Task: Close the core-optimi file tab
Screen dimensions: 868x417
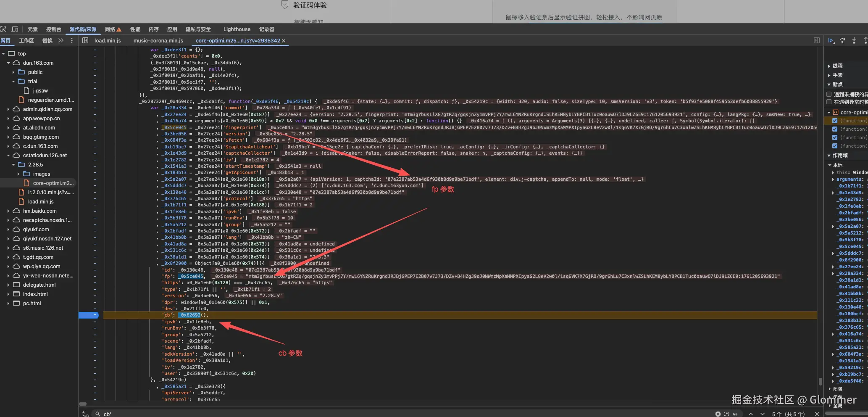Action: (284, 41)
